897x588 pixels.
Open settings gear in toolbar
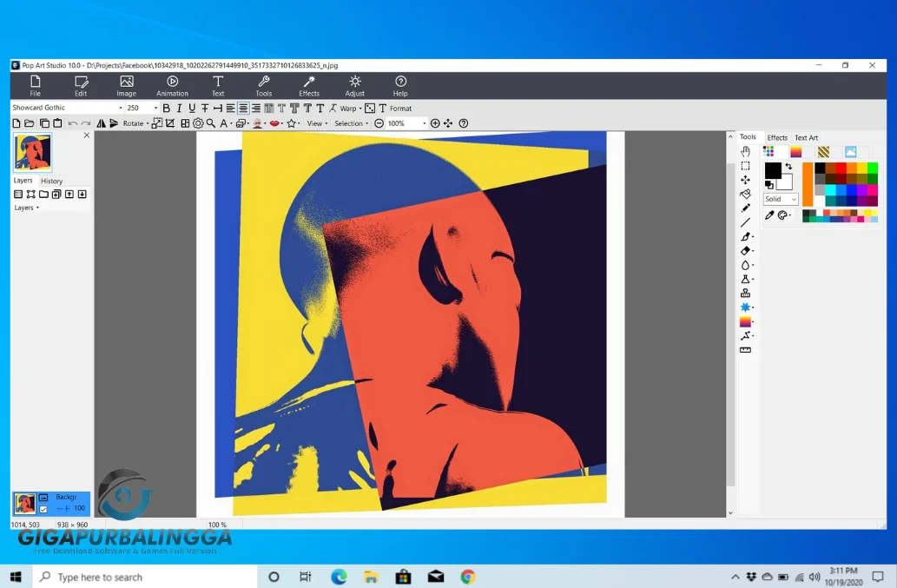pyautogui.click(x=198, y=123)
